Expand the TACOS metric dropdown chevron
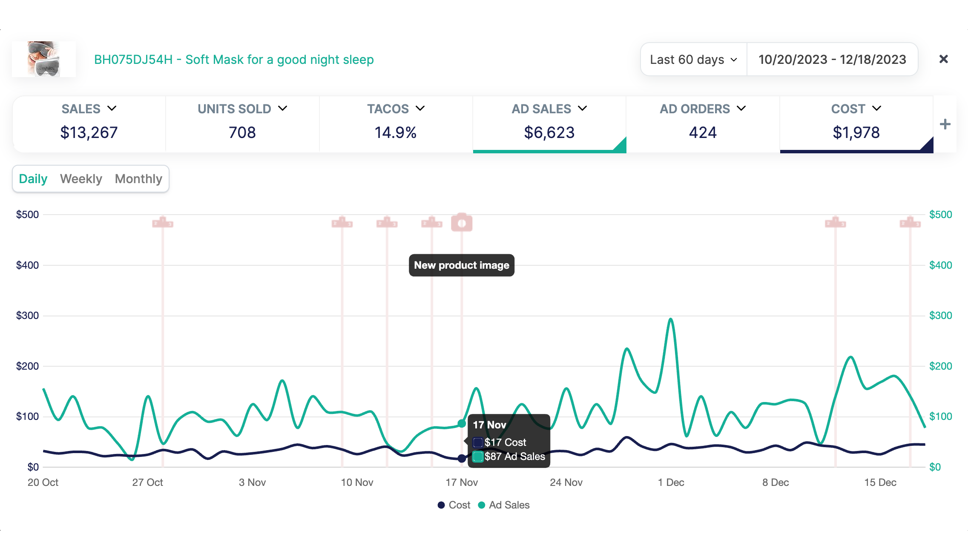The width and height of the screenshot is (968, 560). [x=420, y=109]
